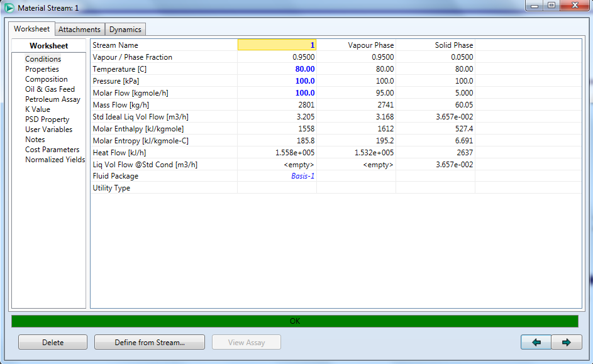The image size is (593, 364).
Task: Click the previous stream left arrow button
Action: tap(536, 342)
